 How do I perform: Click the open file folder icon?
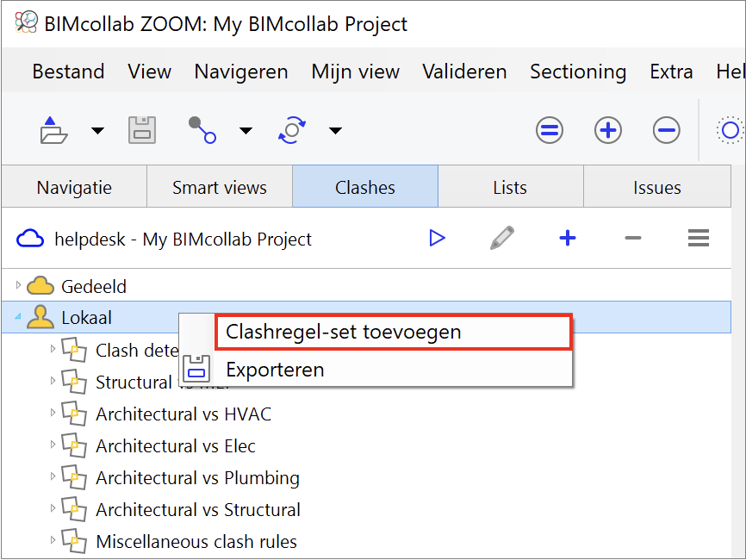[53, 131]
